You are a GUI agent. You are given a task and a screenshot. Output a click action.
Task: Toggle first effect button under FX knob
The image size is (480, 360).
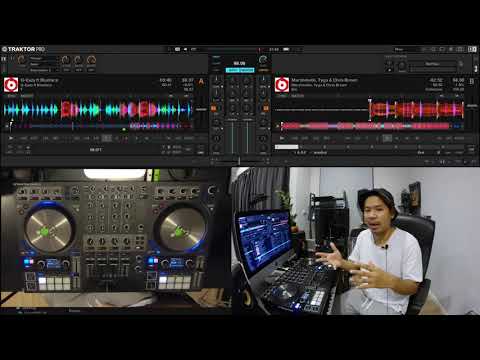pos(66,70)
